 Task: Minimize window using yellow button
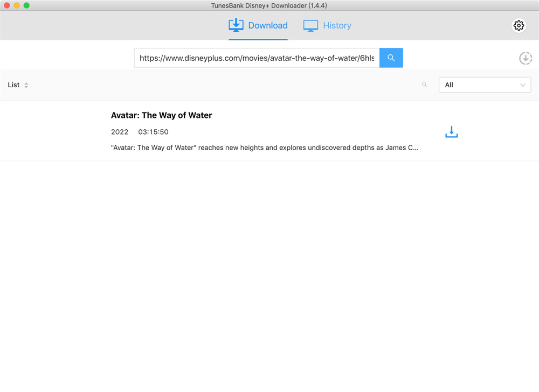point(17,5)
